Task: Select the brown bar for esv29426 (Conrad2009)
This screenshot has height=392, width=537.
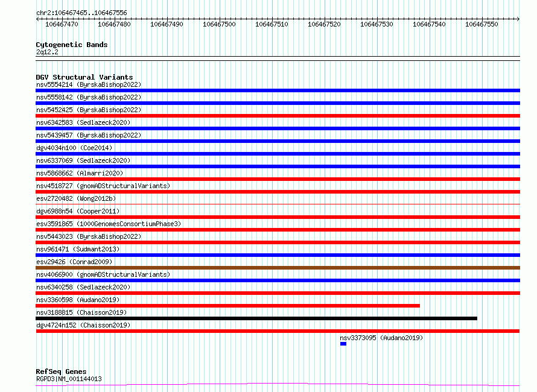Action: pos(278,268)
